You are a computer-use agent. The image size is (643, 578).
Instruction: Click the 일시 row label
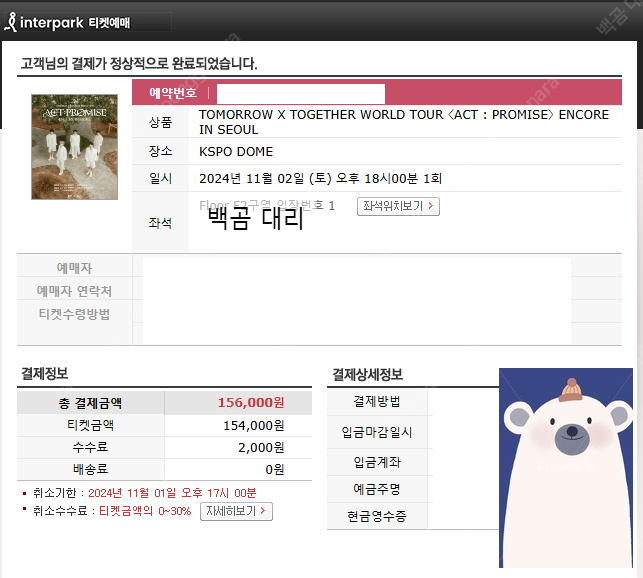(160, 178)
